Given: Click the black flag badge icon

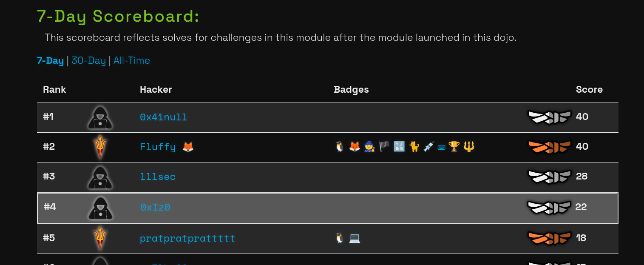Looking at the screenshot, I should (384, 147).
